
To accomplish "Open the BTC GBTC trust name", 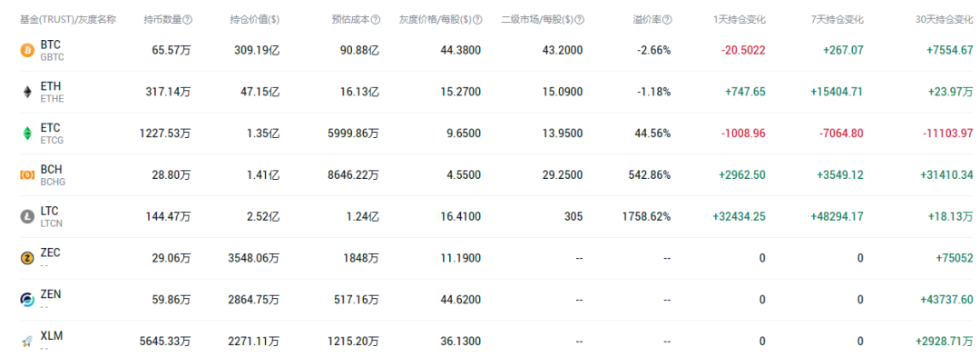I will pos(53,51).
